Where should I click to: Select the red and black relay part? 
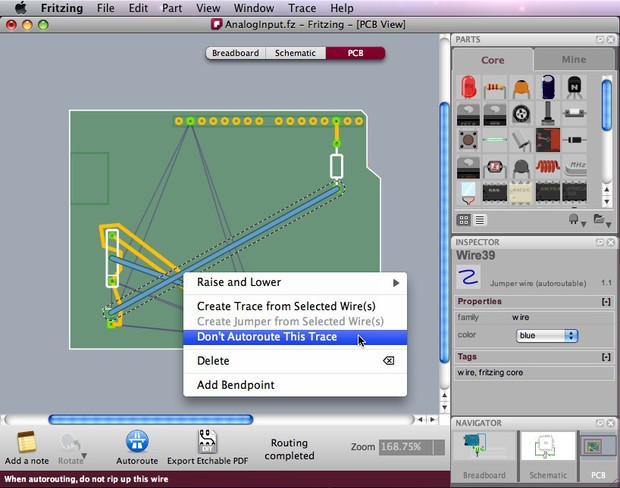[548, 140]
